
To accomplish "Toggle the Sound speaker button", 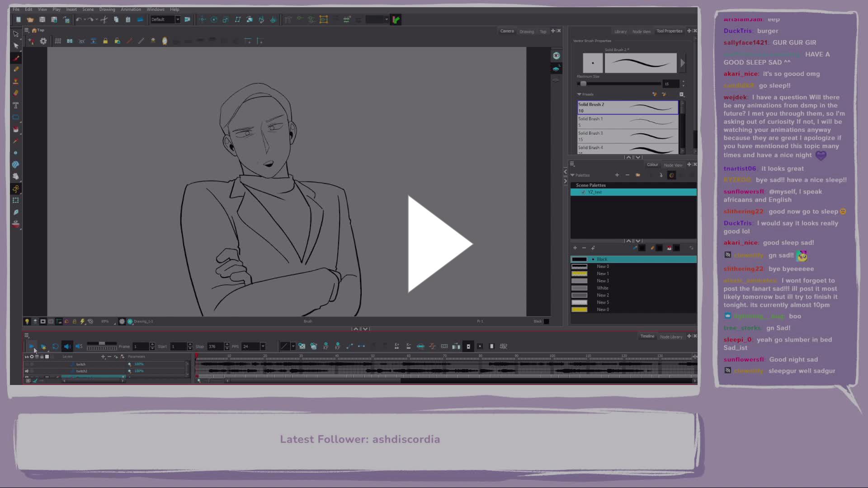I will click(x=67, y=347).
